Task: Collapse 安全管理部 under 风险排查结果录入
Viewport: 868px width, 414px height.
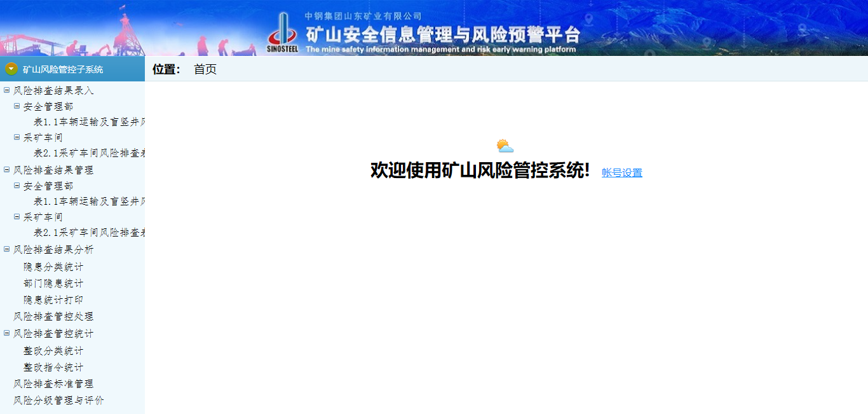Action: 17,106
